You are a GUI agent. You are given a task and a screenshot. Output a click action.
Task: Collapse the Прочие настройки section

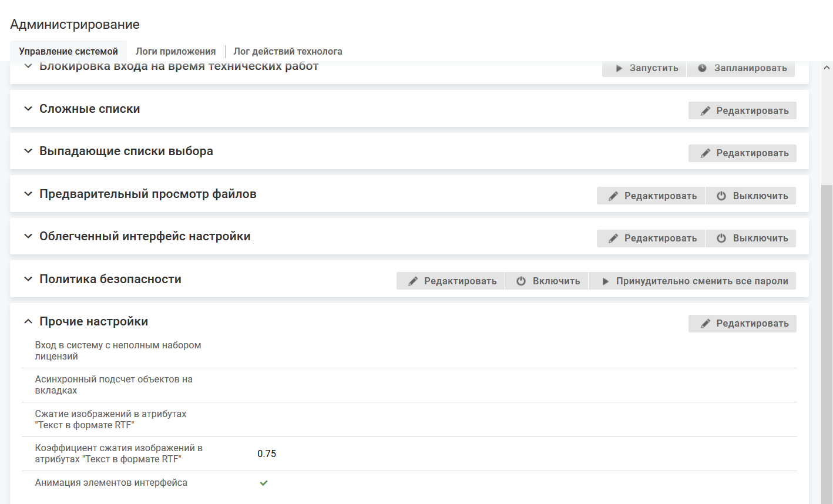tap(28, 321)
